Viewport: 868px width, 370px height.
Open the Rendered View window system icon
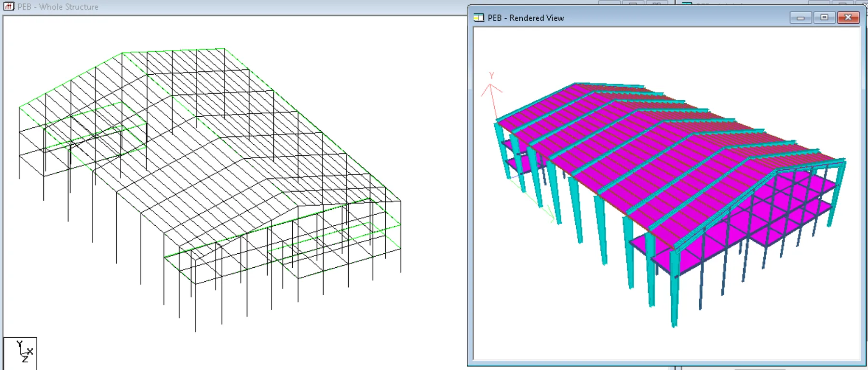point(479,18)
